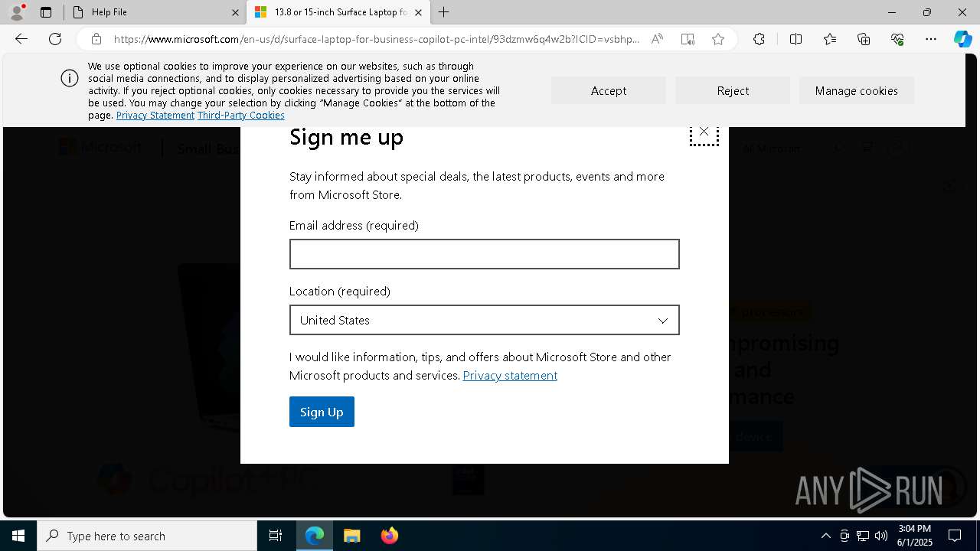Open the Windows Start menu
The image size is (980, 551).
(x=18, y=536)
